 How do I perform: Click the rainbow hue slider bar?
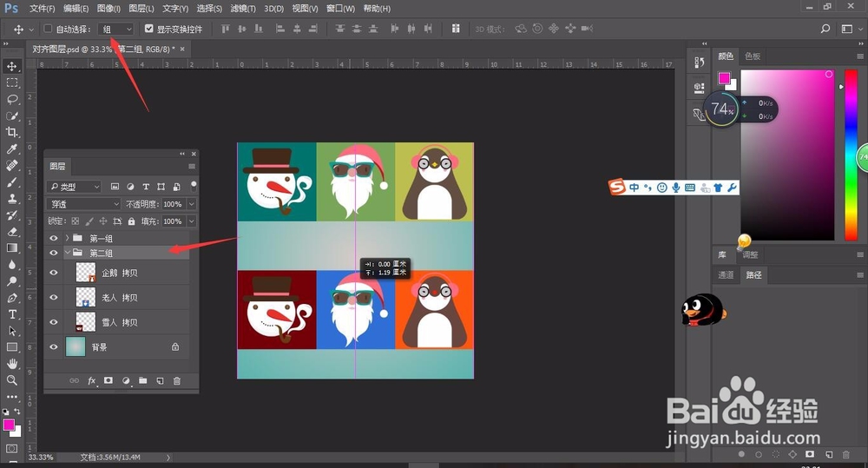click(851, 155)
